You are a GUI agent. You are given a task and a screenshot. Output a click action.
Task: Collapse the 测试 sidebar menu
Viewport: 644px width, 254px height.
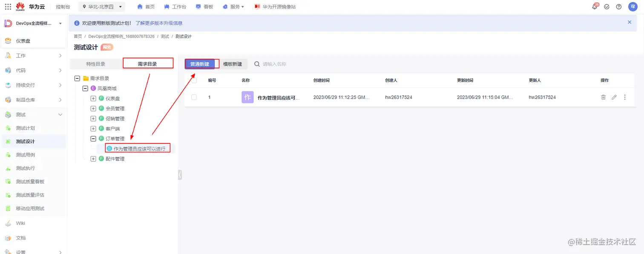[60, 114]
